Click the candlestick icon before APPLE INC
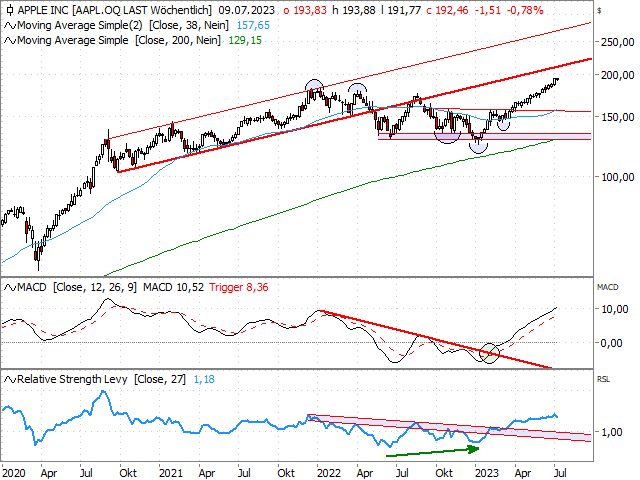Image resolution: width=640 pixels, height=480 pixels. pyautogui.click(x=10, y=10)
